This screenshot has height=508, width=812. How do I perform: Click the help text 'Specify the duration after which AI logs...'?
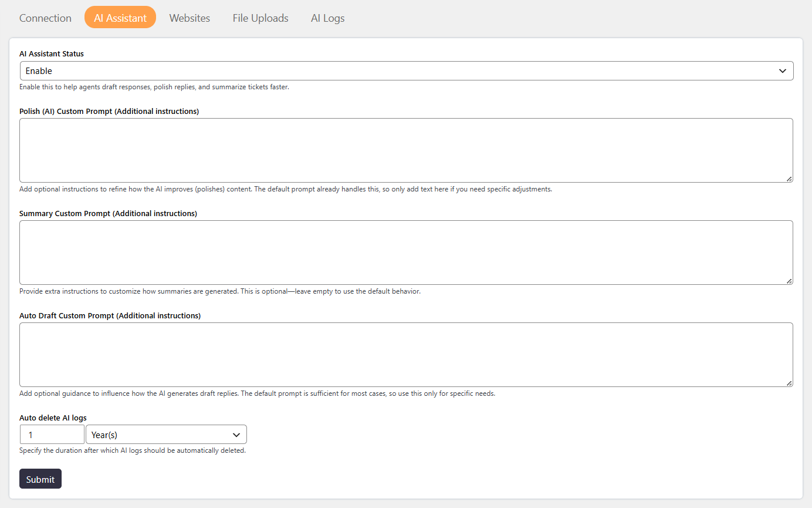(133, 450)
